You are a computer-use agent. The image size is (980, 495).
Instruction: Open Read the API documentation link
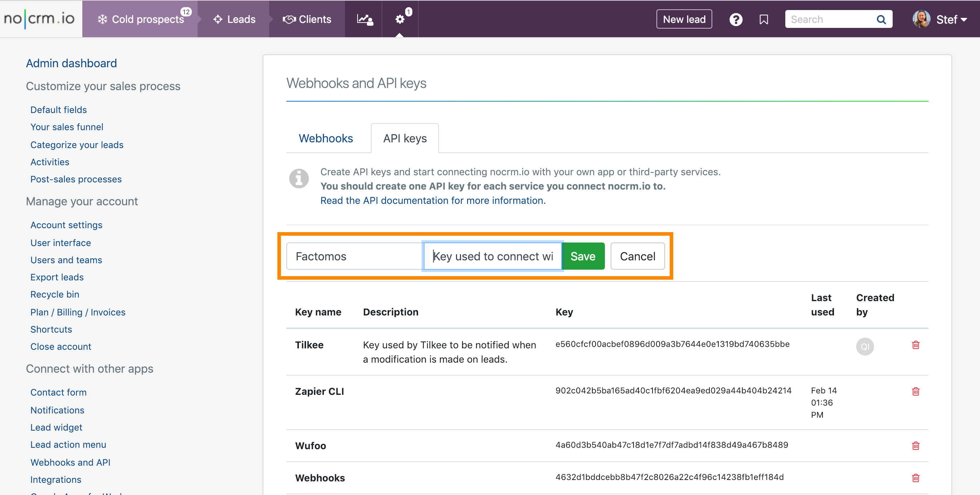[433, 200]
